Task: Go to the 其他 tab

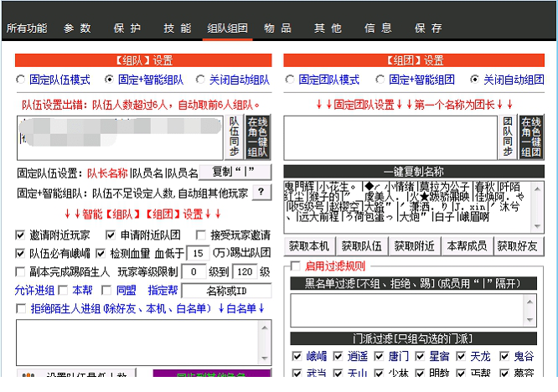Action: pyautogui.click(x=328, y=28)
